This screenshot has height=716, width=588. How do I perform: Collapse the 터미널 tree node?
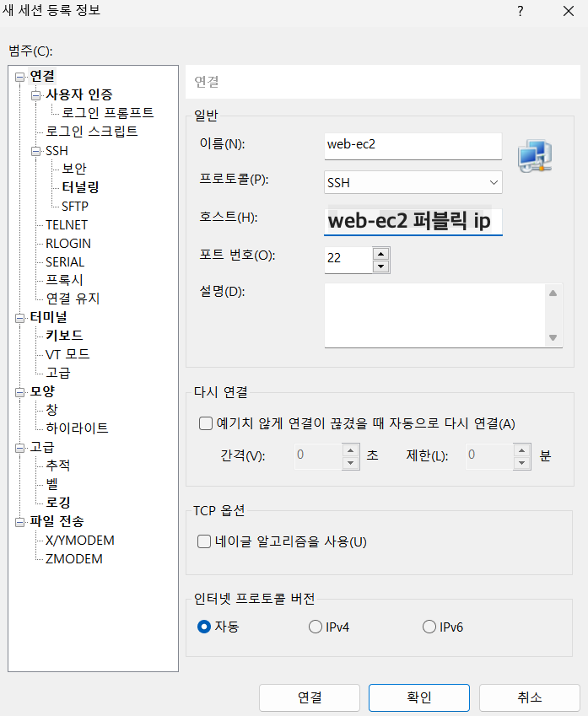19,318
